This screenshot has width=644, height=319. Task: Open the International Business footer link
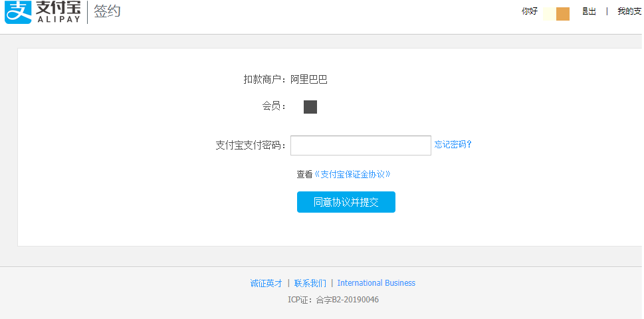376,283
